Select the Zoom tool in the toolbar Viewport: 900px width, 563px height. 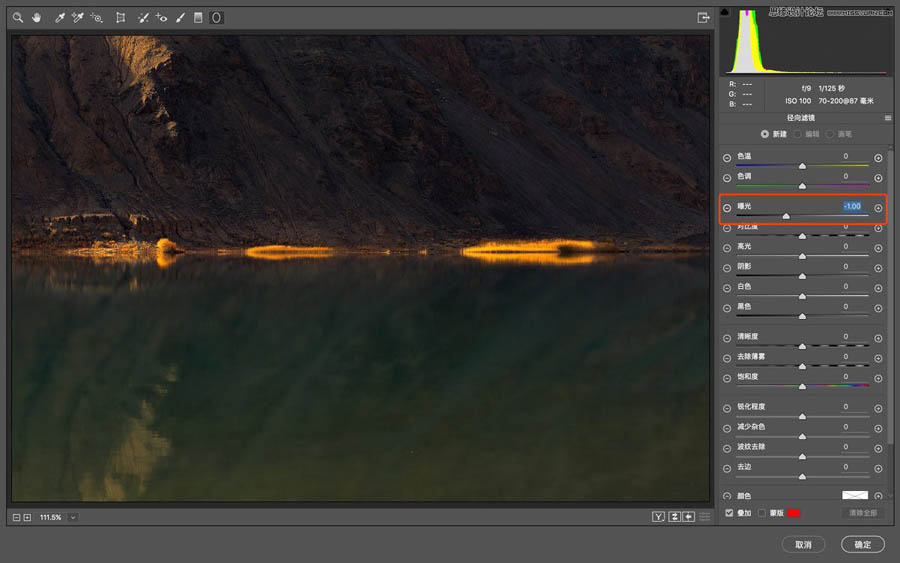coord(18,18)
